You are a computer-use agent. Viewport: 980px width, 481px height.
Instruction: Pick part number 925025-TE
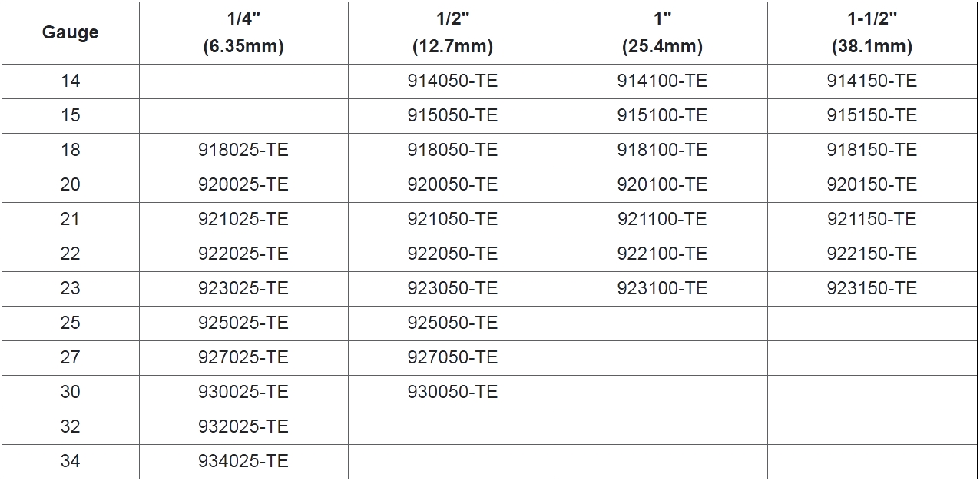pos(243,323)
